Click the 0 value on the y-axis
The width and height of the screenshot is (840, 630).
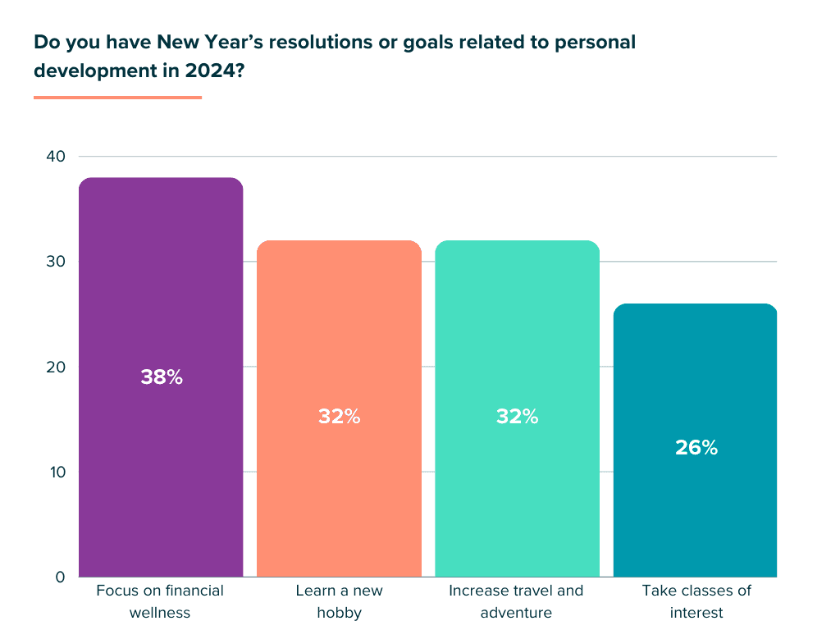[60, 577]
